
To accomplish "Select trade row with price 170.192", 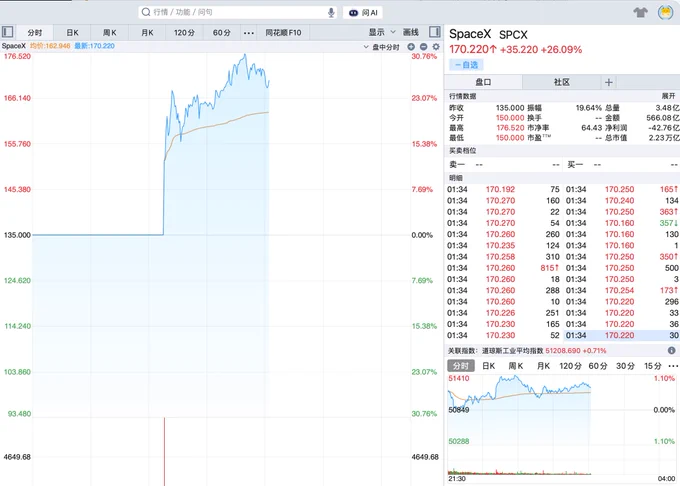I will [x=503, y=189].
